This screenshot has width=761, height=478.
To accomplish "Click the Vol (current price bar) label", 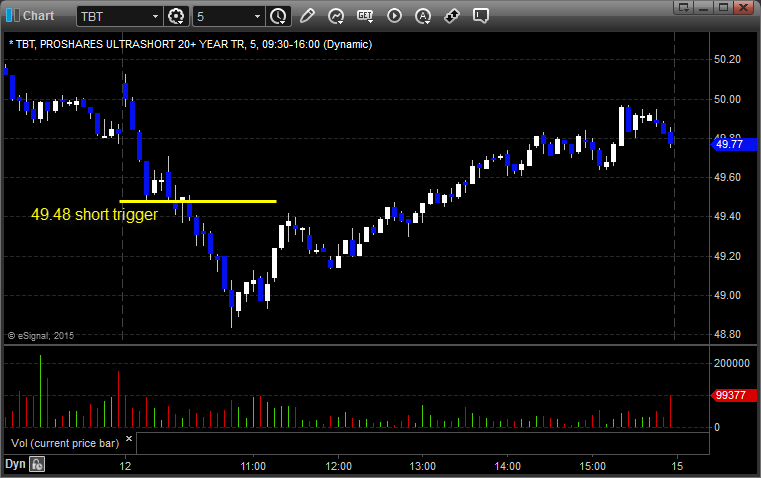I will (x=65, y=443).
